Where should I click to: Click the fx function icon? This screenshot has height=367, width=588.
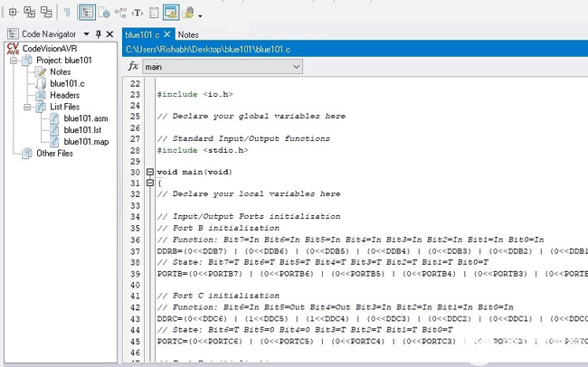(x=133, y=66)
